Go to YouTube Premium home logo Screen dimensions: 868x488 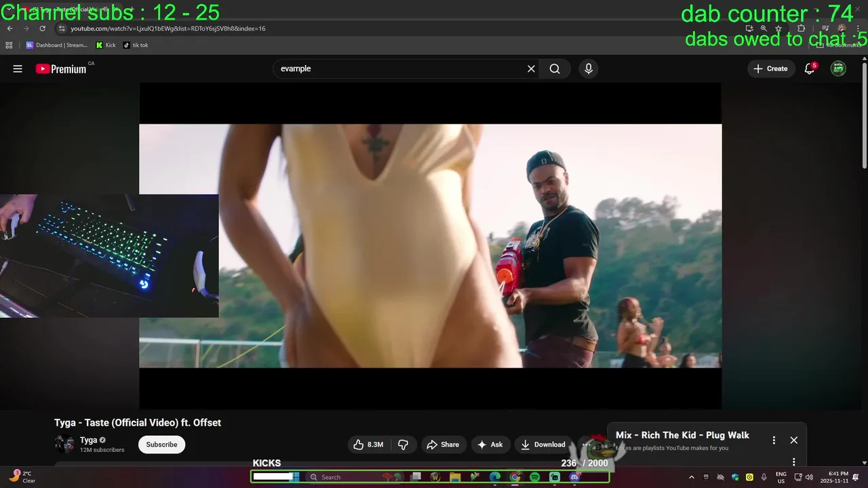click(x=61, y=68)
